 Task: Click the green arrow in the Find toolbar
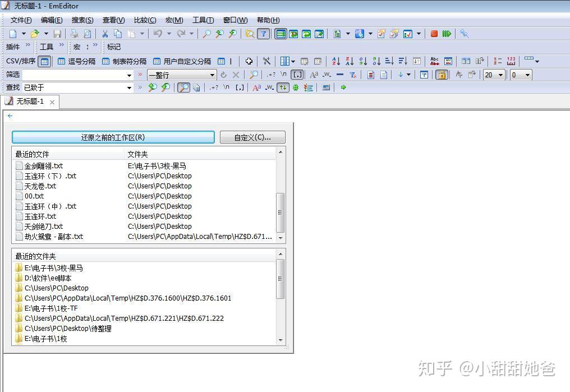[x=343, y=87]
